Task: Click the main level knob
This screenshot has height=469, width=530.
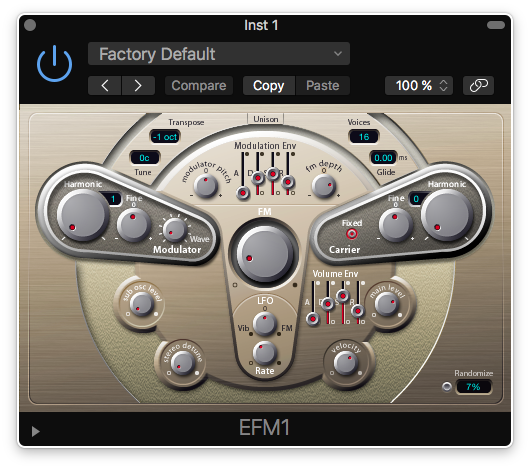Action: 387,304
